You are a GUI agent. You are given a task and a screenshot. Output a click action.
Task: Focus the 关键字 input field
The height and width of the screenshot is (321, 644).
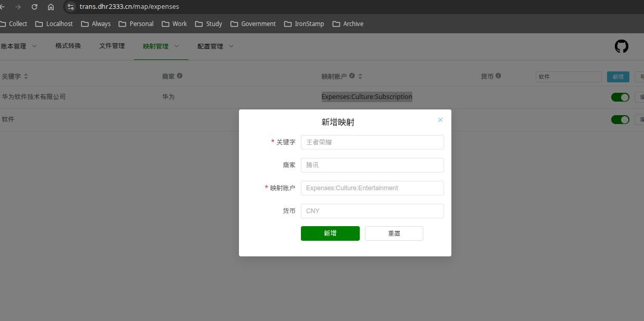pyautogui.click(x=372, y=142)
